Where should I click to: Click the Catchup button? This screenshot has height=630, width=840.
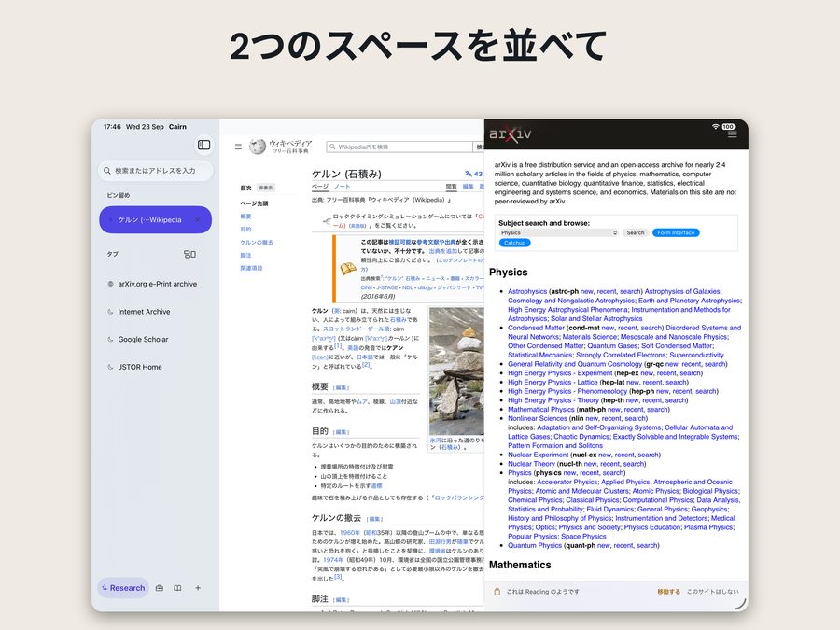515,243
